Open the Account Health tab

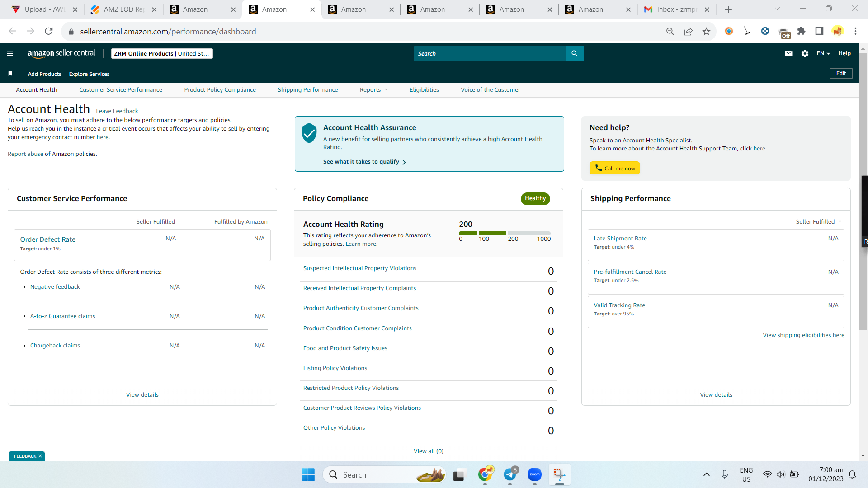pyautogui.click(x=37, y=90)
